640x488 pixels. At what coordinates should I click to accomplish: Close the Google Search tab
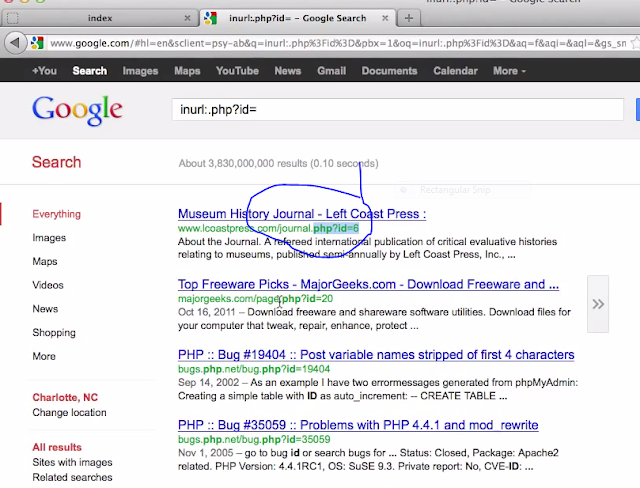385,18
